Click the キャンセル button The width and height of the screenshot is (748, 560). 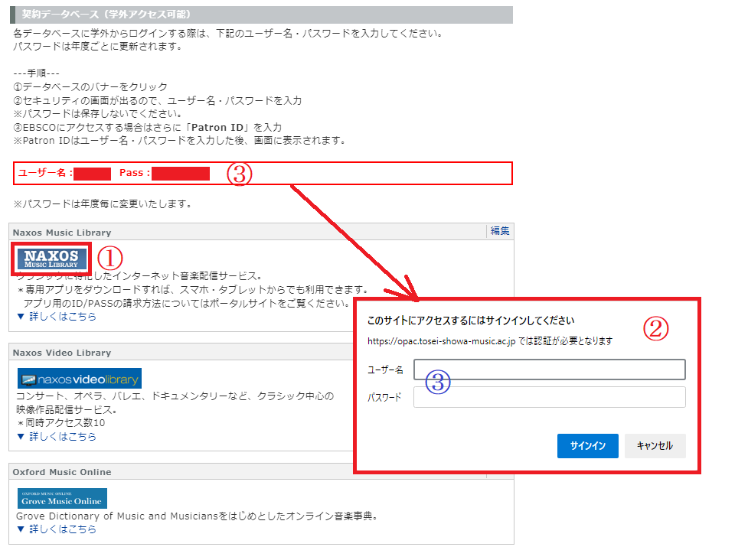[655, 445]
